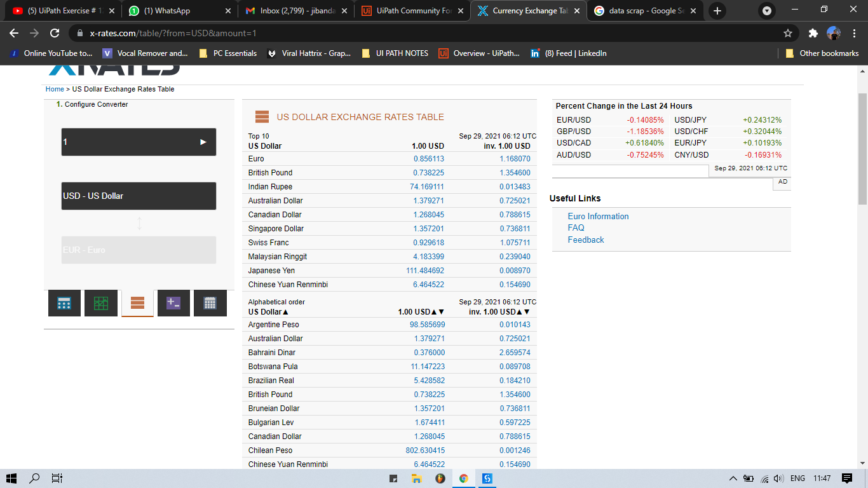Click Indian Rupee rate 74.169111

(x=427, y=187)
